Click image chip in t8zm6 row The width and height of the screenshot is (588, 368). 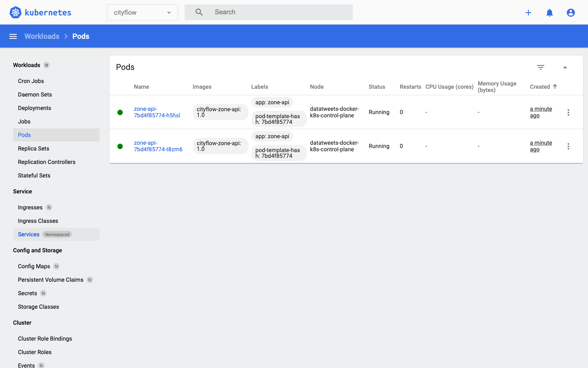(220, 146)
